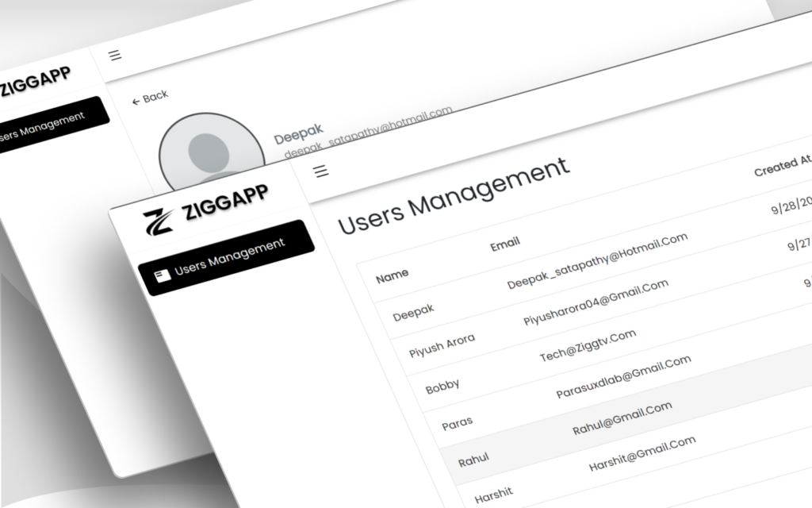Viewport: 812px width, 508px height.
Task: Open hamburger menu in the front Users Management window
Action: pyautogui.click(x=321, y=171)
